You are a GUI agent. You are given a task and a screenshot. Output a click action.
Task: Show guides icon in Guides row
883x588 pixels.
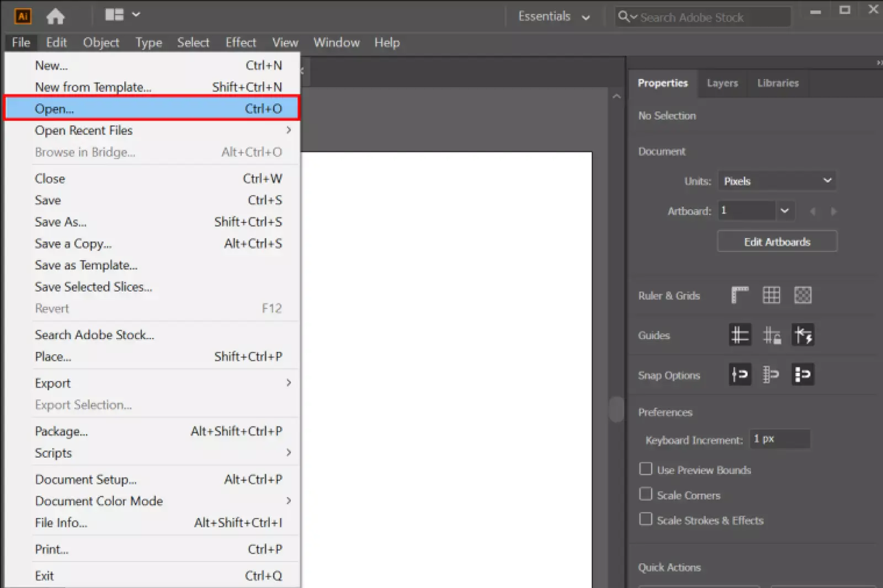(x=740, y=335)
